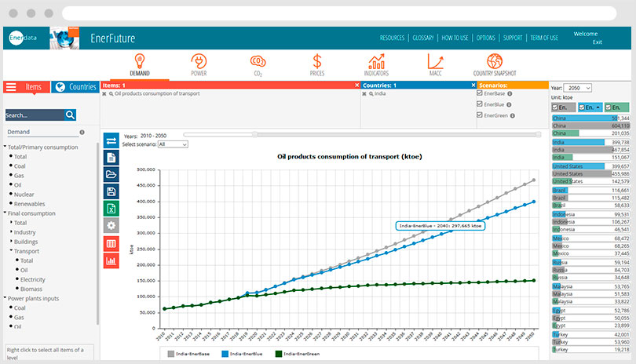
Task: Open the Select scenario dropdown
Action: click(x=173, y=144)
